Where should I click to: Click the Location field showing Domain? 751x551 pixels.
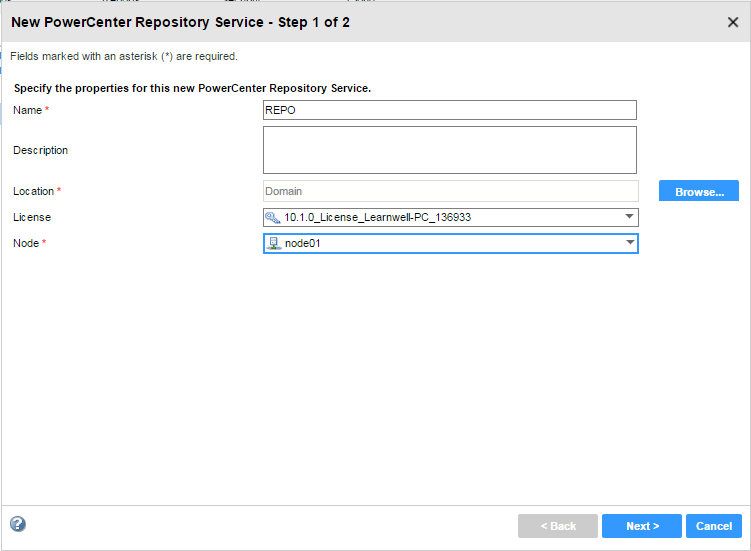[449, 190]
